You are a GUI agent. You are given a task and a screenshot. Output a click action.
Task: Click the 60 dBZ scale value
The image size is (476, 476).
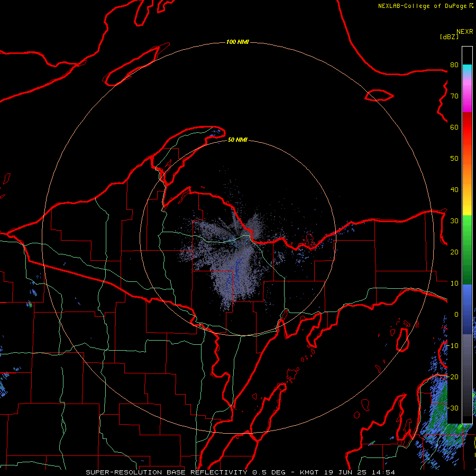(454, 127)
